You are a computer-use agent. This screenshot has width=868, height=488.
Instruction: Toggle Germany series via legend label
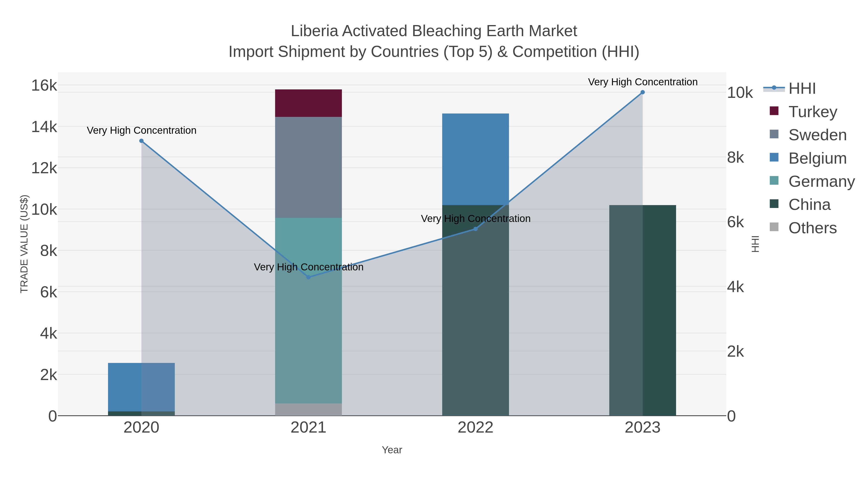tap(821, 181)
